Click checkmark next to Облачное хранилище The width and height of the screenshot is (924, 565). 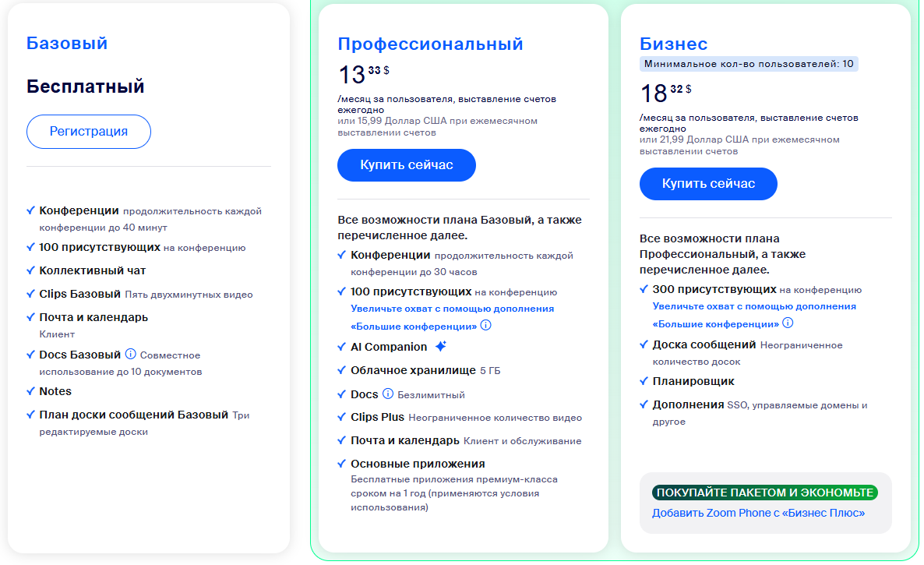[x=342, y=370]
